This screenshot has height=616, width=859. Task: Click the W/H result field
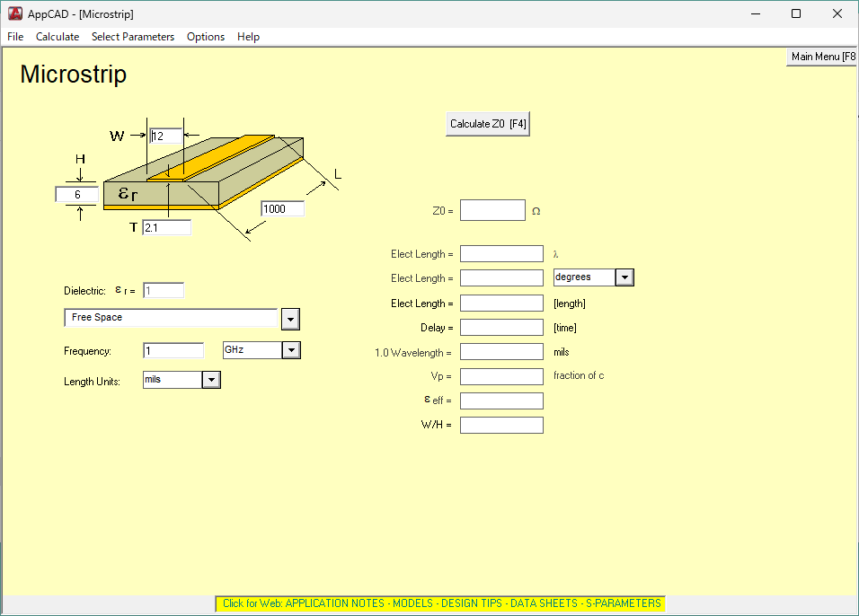tap(501, 425)
